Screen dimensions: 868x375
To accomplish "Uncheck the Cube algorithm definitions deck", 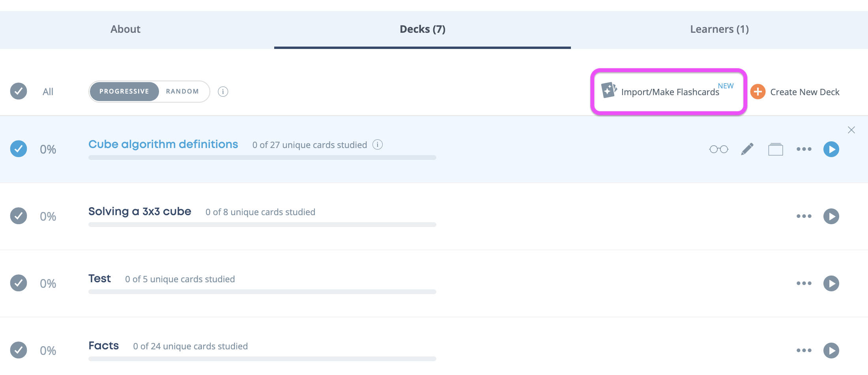I will coord(19,149).
